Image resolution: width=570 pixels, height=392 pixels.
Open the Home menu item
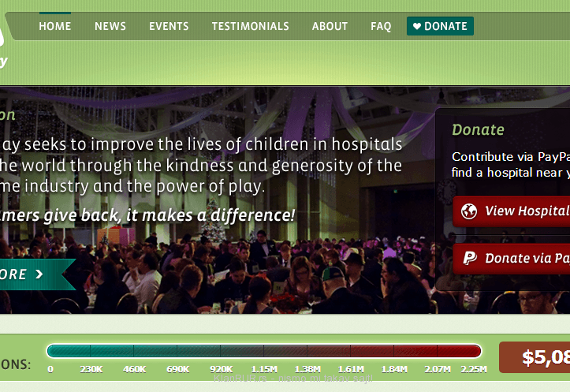tap(55, 26)
